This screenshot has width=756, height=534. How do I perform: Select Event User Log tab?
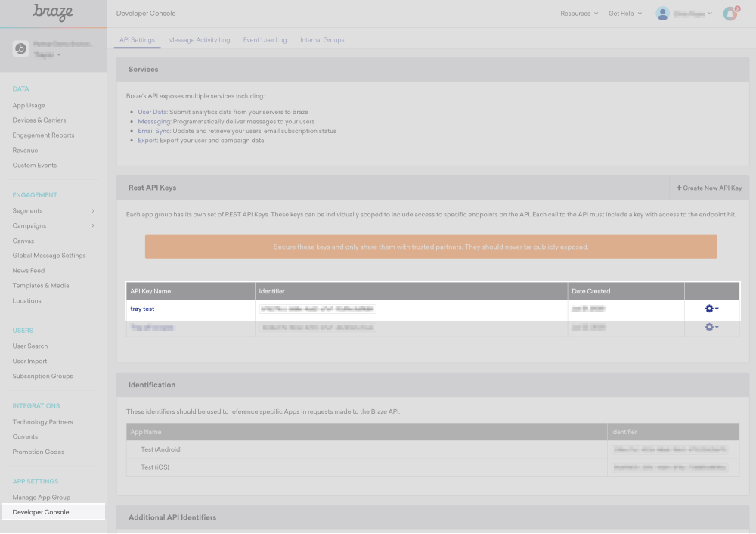265,39
